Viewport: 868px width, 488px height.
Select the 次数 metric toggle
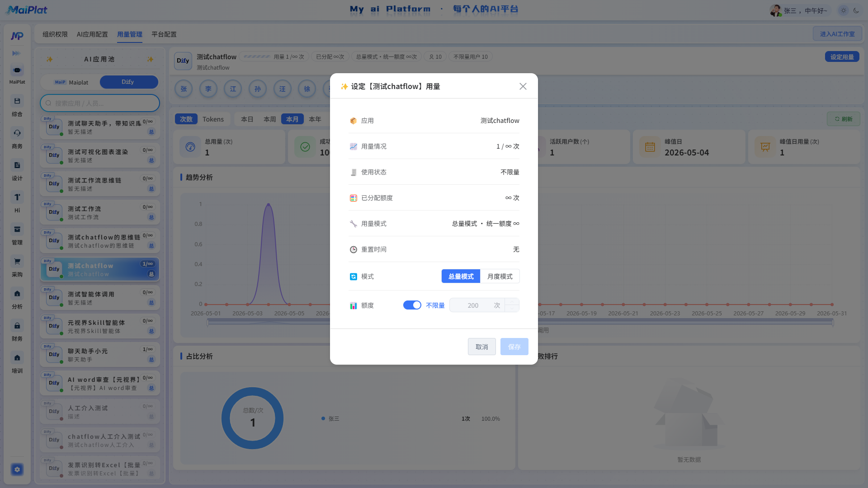pos(186,119)
